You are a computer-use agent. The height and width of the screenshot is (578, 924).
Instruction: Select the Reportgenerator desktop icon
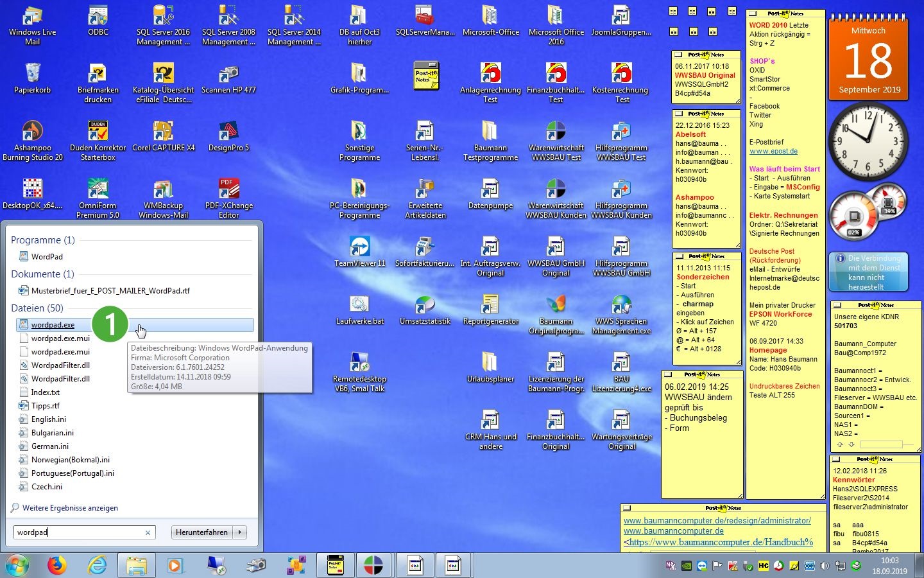coord(490,310)
